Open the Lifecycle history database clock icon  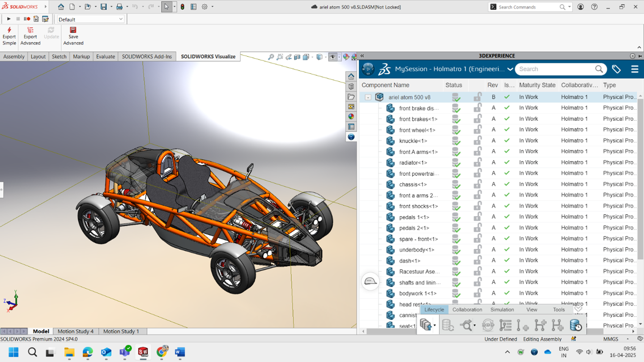(x=576, y=325)
